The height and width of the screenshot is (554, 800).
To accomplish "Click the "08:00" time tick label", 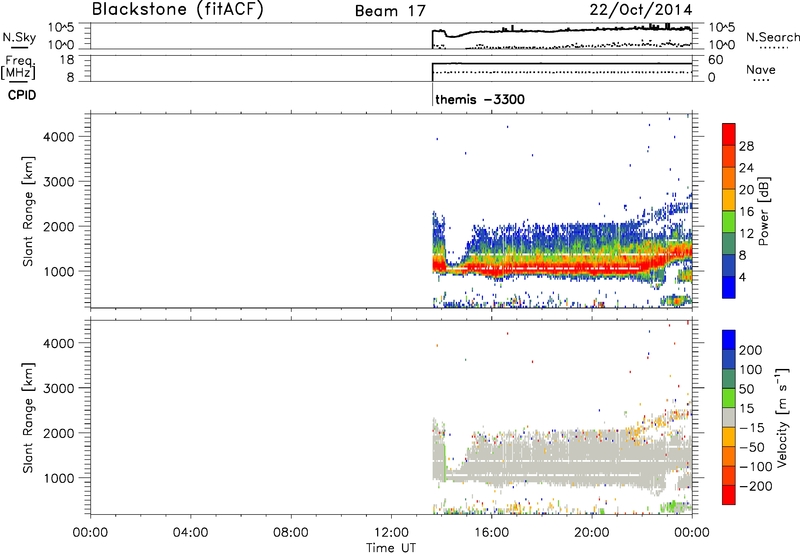I will [290, 533].
